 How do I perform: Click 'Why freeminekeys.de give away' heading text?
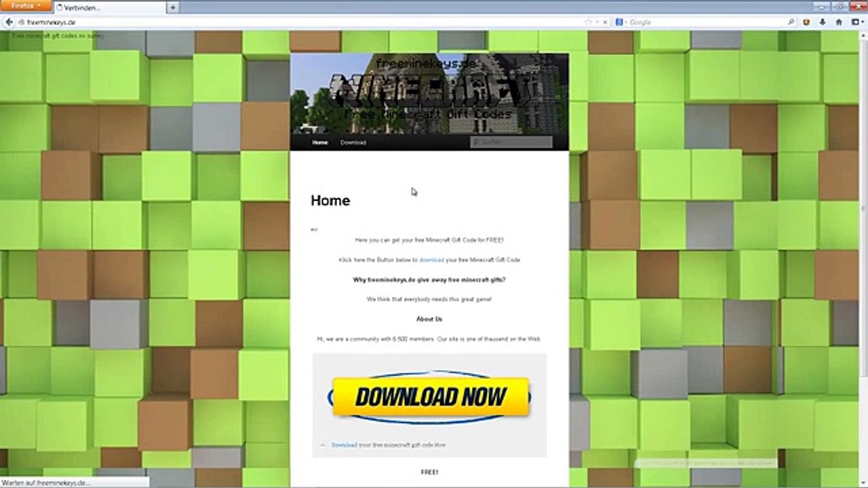click(x=429, y=280)
